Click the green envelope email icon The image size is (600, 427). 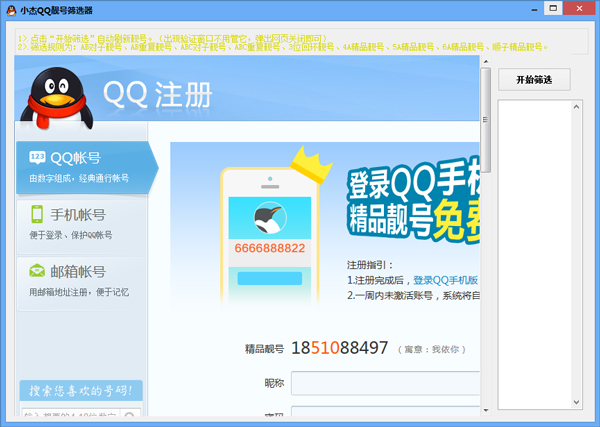point(37,271)
